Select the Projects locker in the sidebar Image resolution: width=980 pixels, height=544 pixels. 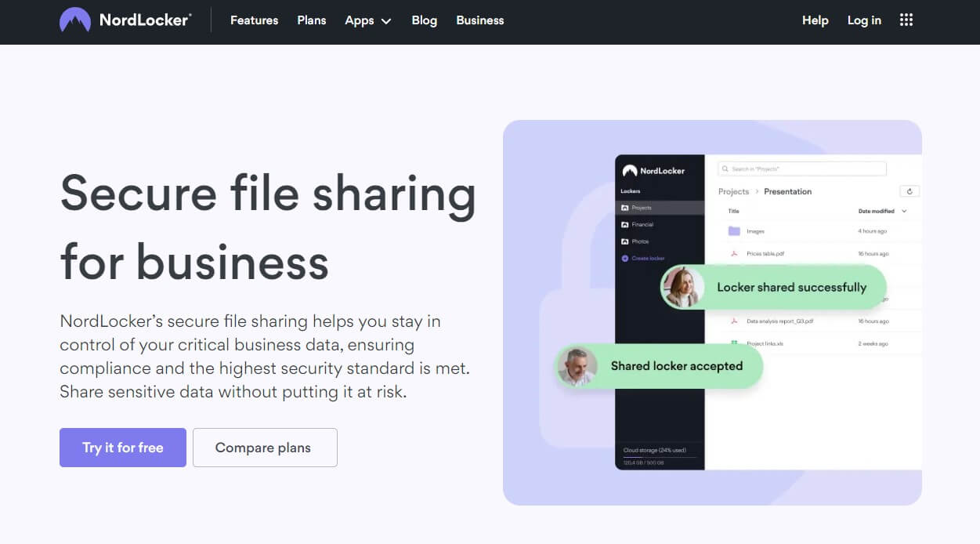coord(660,208)
